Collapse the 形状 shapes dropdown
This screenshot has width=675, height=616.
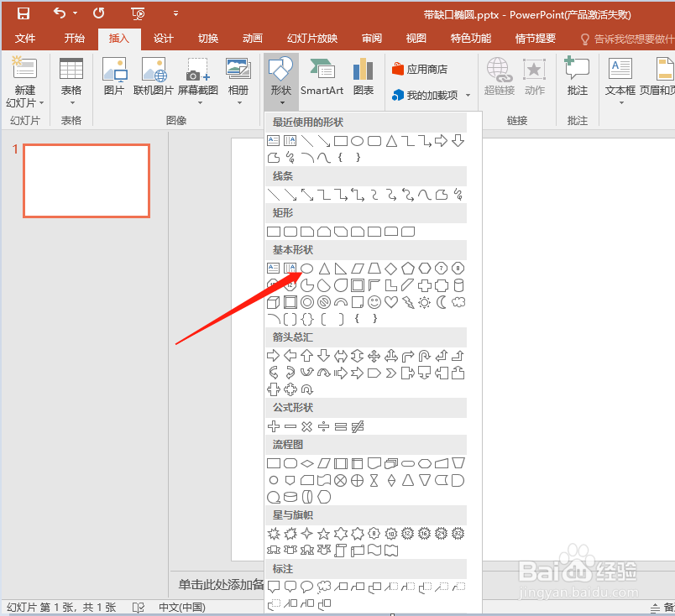pos(281,81)
